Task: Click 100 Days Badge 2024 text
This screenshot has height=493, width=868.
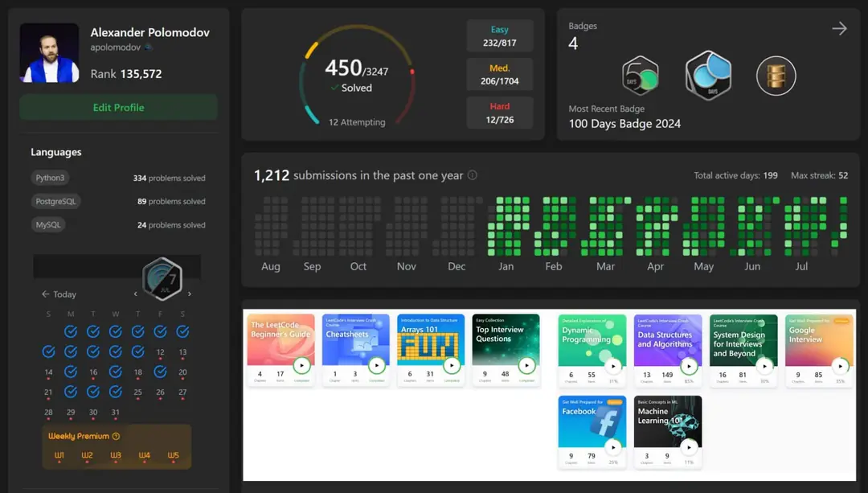Action: pyautogui.click(x=624, y=124)
